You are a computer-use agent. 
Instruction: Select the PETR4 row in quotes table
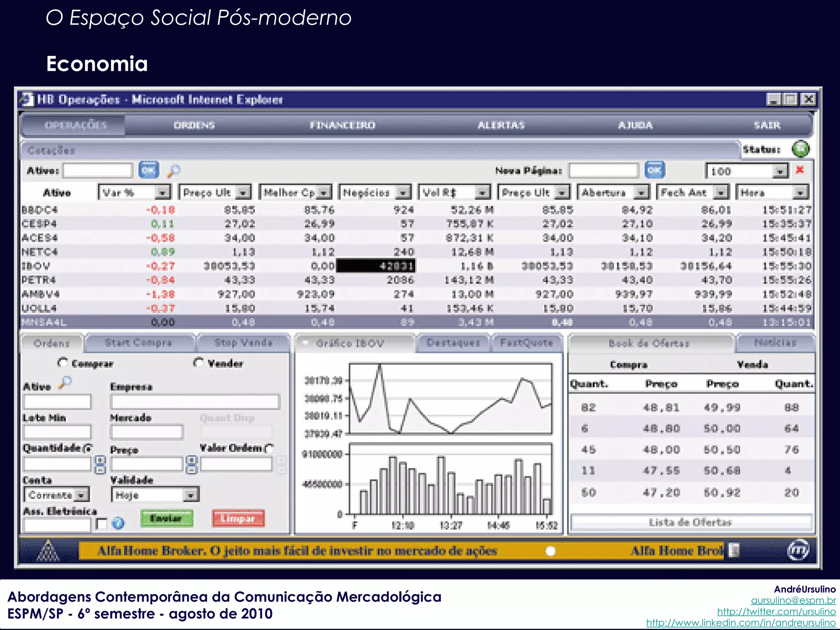tap(416, 280)
